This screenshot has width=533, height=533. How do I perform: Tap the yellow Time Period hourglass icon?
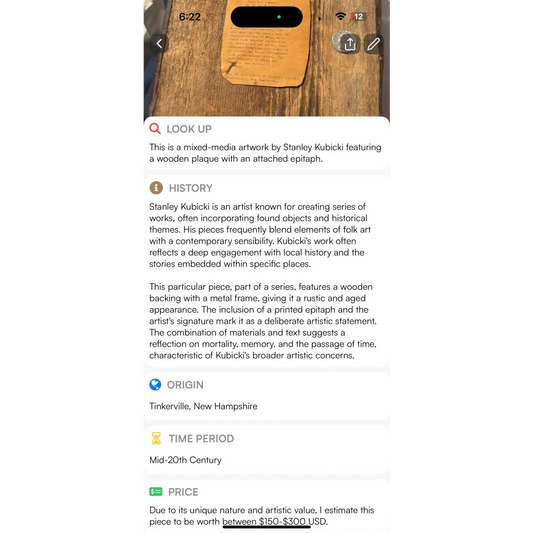[156, 438]
